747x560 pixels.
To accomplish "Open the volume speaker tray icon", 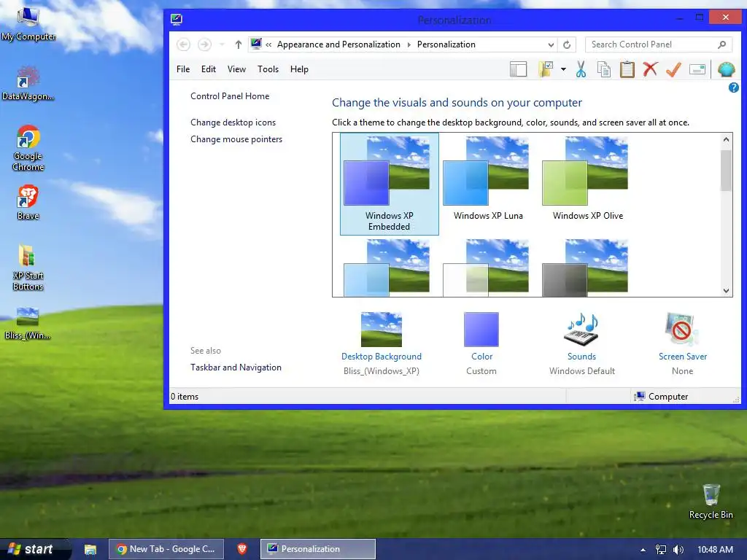I will tap(678, 550).
